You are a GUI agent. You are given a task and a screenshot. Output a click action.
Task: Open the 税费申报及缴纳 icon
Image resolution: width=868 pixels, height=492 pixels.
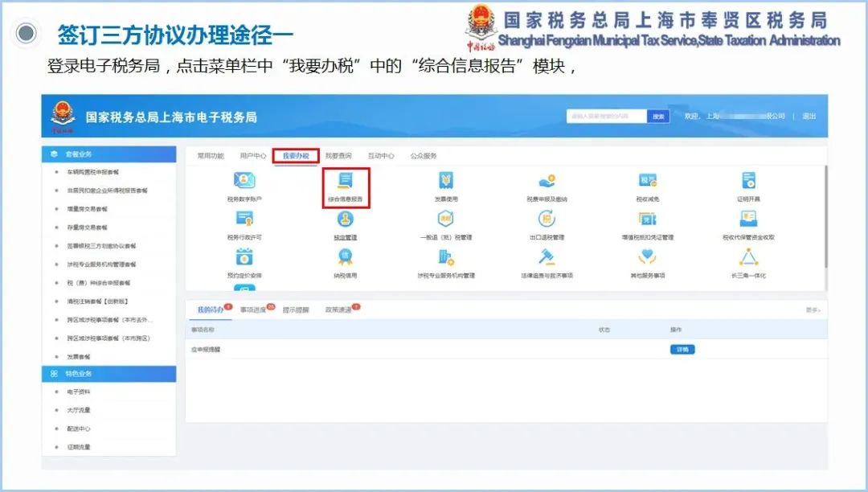(547, 181)
